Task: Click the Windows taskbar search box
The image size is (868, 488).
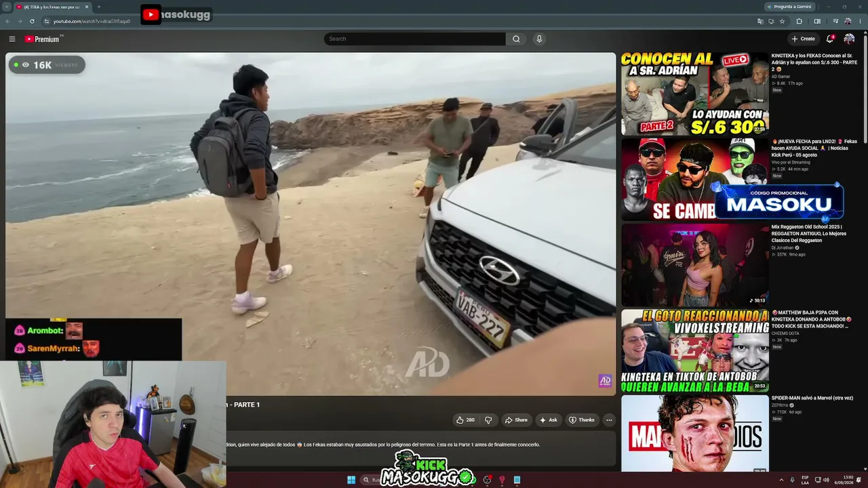Action: point(370,480)
